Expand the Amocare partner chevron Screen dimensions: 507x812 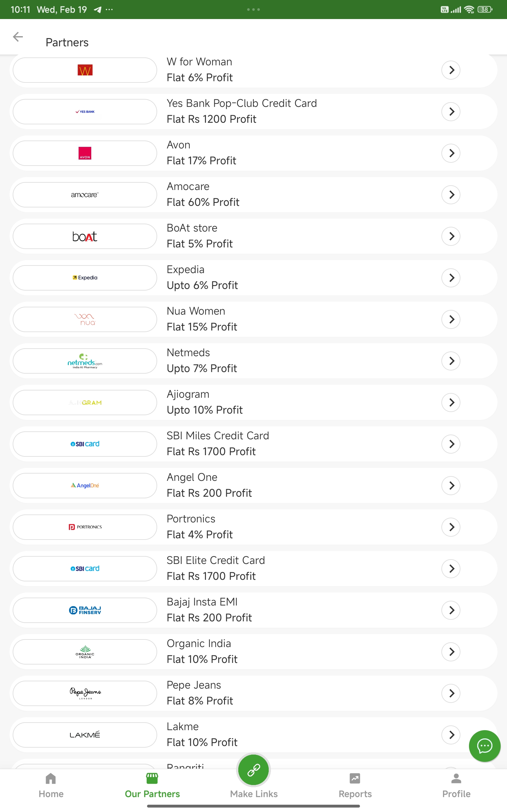pos(451,195)
